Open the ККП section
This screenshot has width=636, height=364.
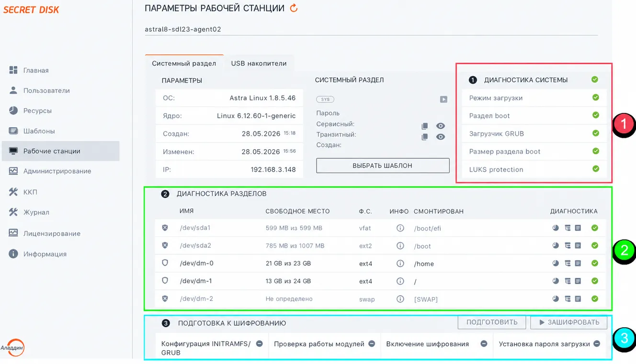pos(30,192)
